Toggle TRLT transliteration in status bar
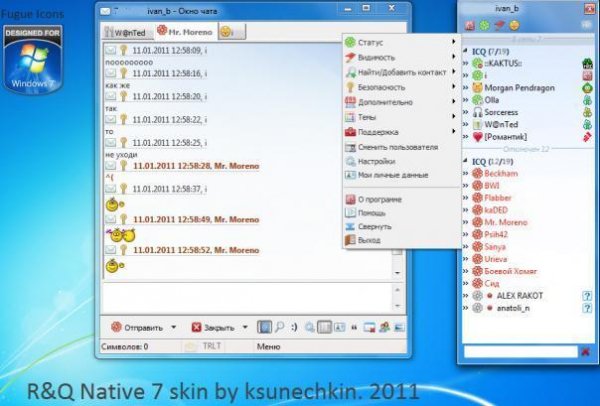600x406 pixels. tap(211, 346)
